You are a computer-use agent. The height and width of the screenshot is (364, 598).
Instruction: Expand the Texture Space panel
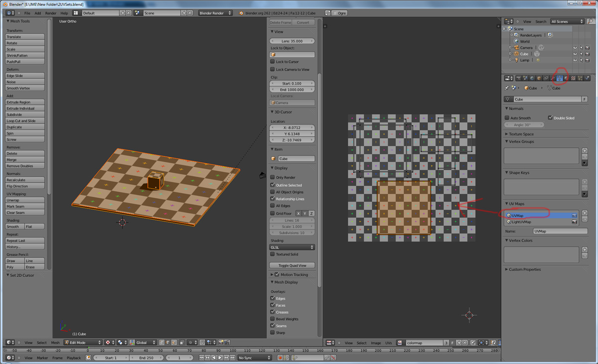click(x=521, y=134)
